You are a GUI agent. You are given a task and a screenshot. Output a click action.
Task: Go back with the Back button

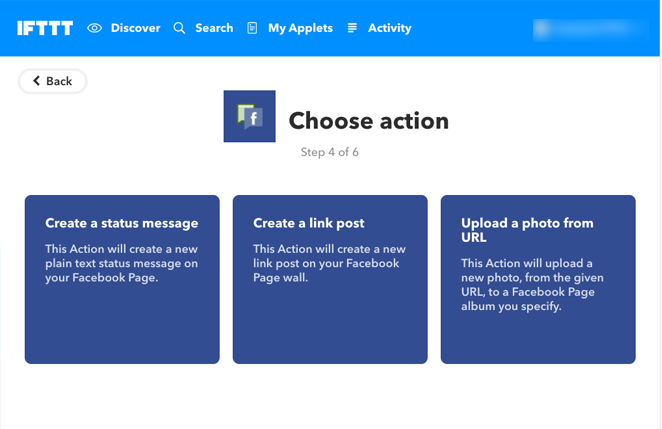(52, 81)
